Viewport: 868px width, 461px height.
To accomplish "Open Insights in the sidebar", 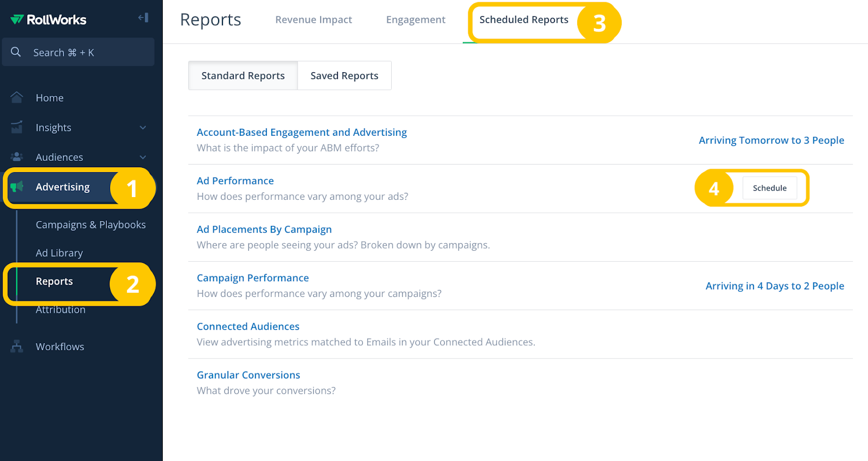I will click(x=53, y=128).
